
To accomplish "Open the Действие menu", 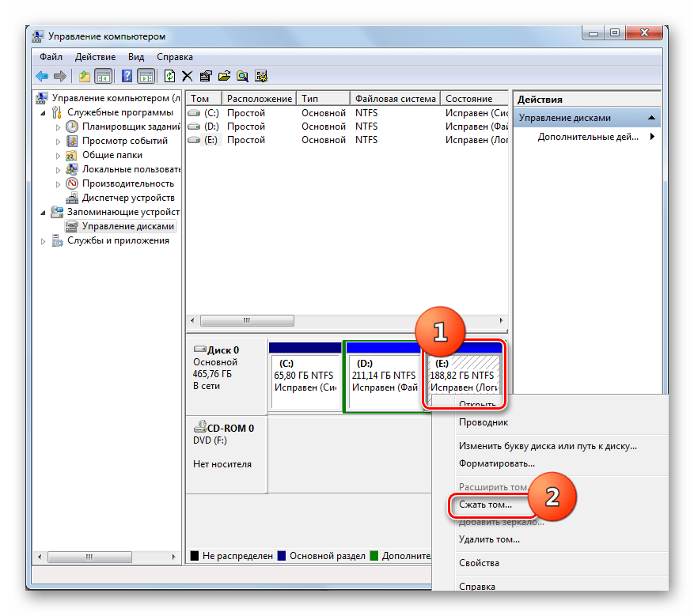I will pyautogui.click(x=95, y=57).
